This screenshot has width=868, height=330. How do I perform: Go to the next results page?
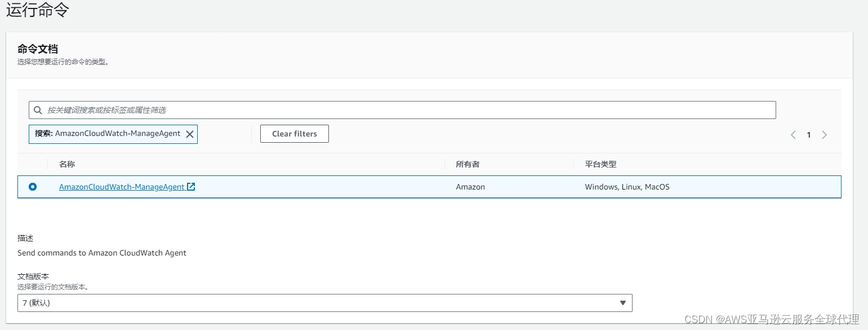click(824, 135)
